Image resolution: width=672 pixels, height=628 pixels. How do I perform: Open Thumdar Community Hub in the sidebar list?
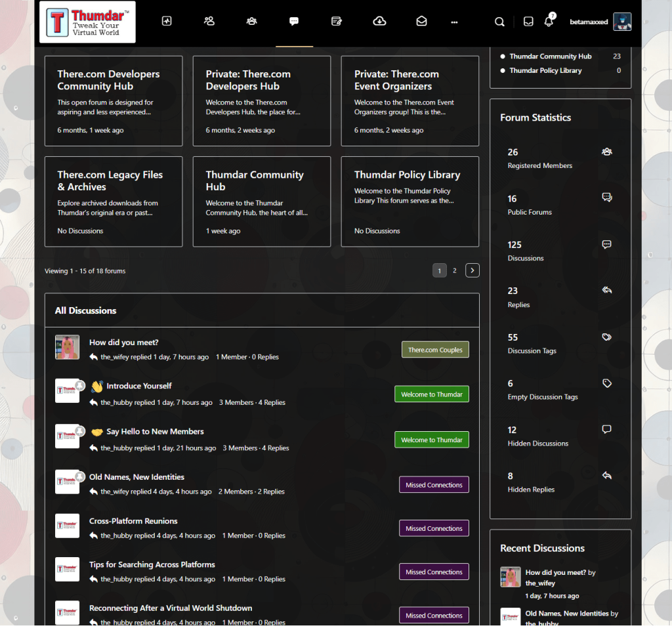tap(551, 56)
